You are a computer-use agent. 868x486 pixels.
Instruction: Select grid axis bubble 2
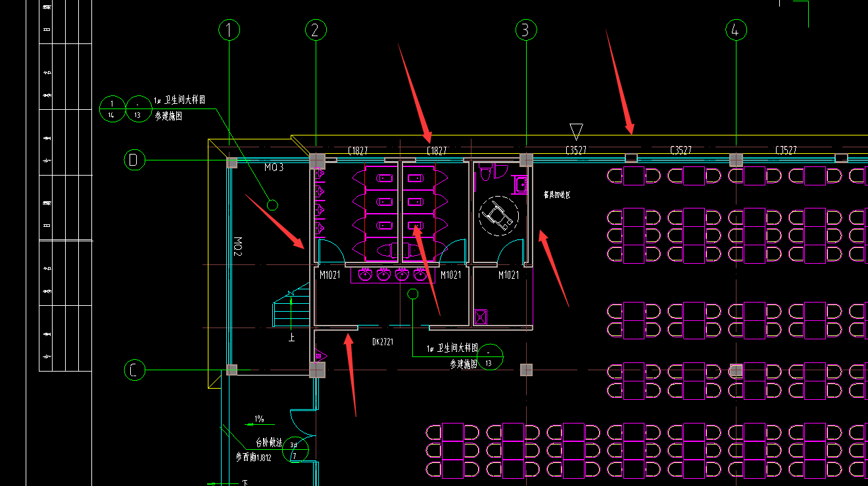point(316,30)
